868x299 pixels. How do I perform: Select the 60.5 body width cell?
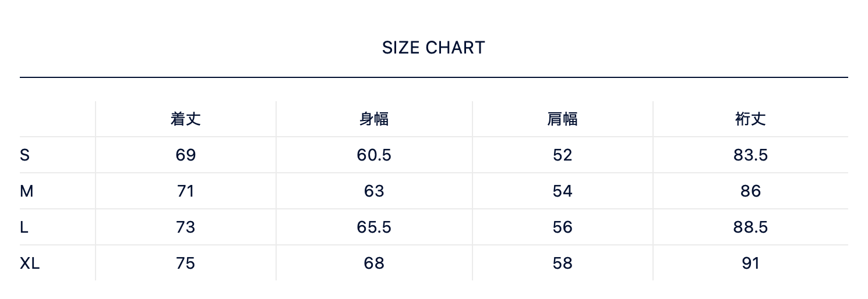373,155
